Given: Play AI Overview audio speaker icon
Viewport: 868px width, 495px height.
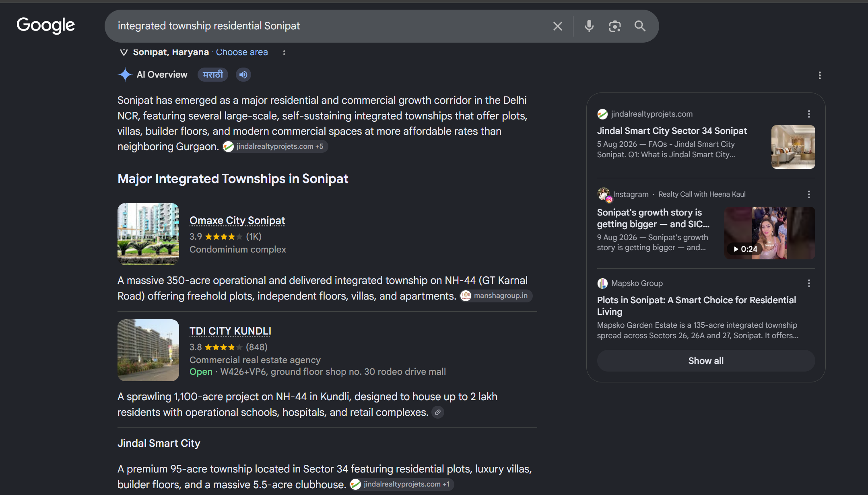Looking at the screenshot, I should [243, 75].
